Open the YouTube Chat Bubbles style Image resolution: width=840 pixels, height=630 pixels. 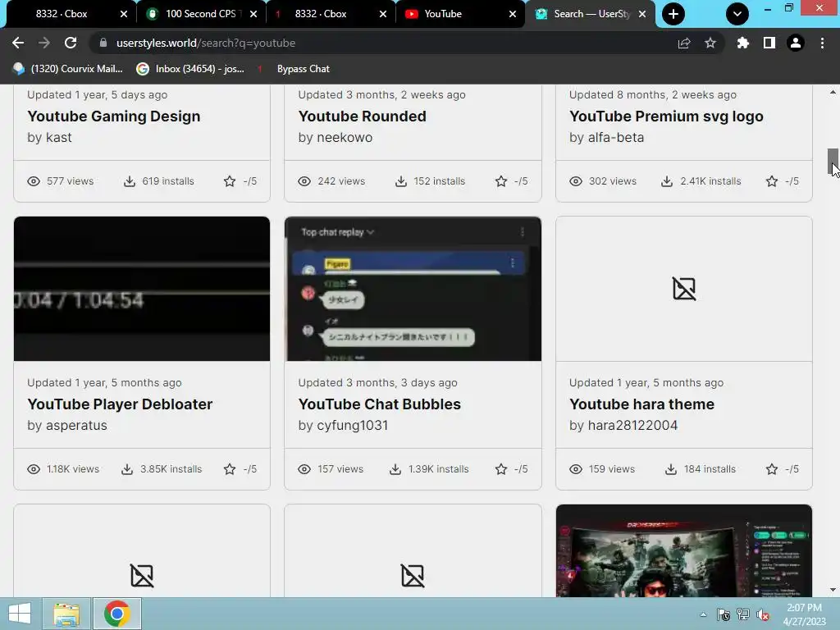(379, 404)
